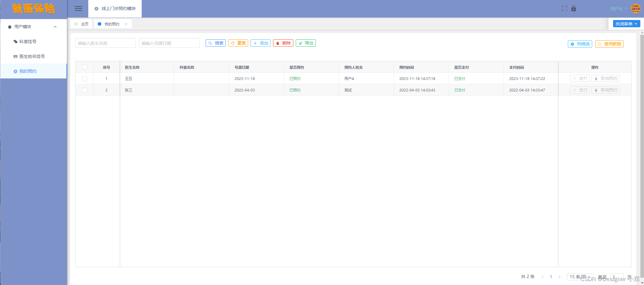Click the 导出 button

tap(306, 43)
